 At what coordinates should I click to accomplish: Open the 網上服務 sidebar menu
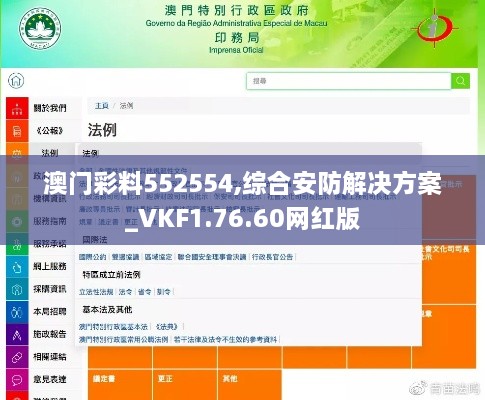point(50,266)
